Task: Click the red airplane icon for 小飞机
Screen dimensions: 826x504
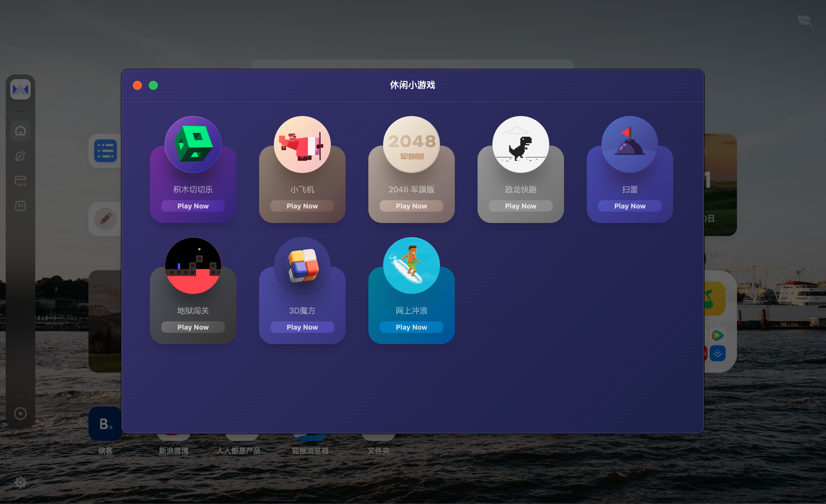Action: [302, 144]
